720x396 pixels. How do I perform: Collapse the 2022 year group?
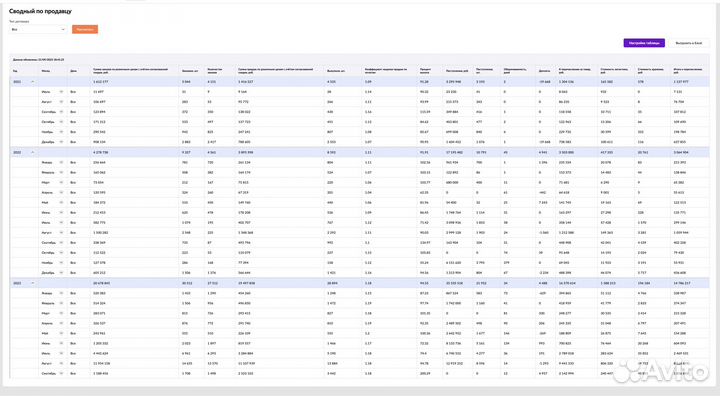click(x=33, y=152)
